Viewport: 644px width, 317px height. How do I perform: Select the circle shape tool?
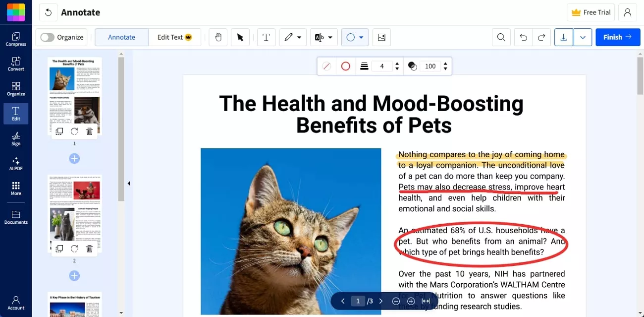(x=350, y=37)
